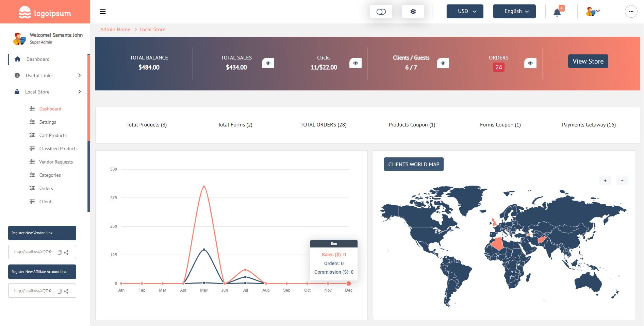Screen dimensions: 644x326
Task: Zoom in on the Clients World Map
Action: [x=605, y=181]
